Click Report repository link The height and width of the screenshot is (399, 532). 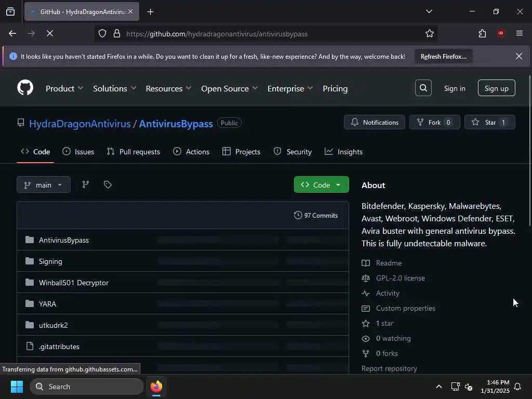pos(389,368)
